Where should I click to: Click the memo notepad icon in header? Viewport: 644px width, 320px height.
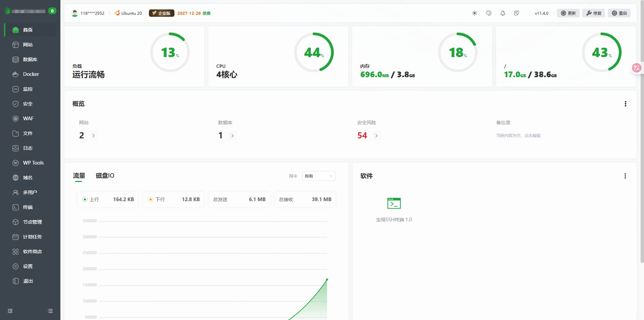[517, 13]
